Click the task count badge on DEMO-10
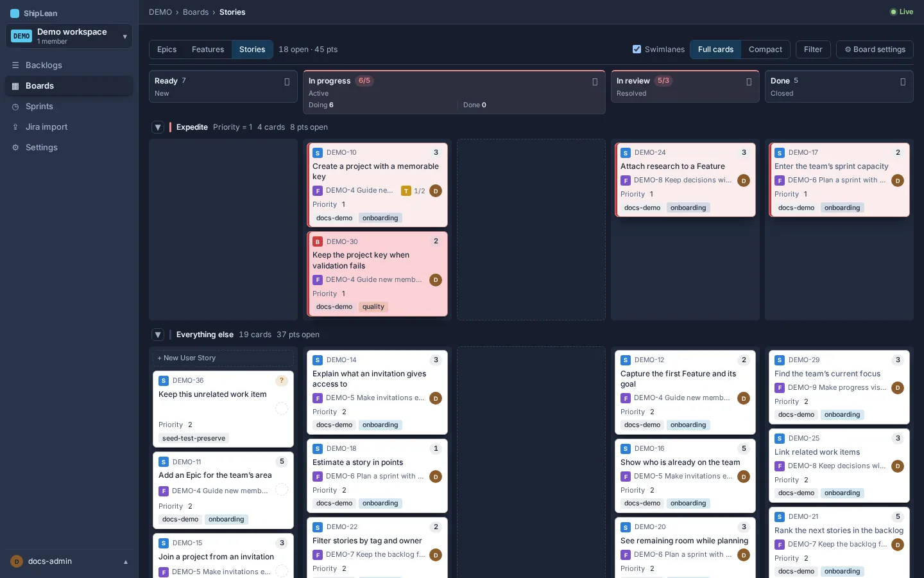The image size is (924, 578). [x=414, y=191]
